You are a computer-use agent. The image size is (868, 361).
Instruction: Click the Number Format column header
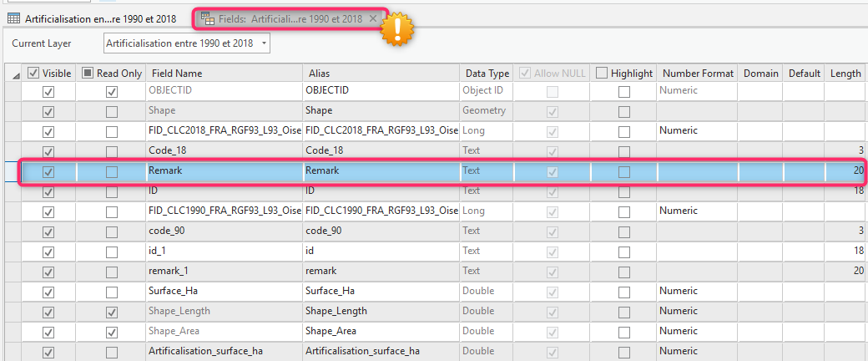coord(698,74)
